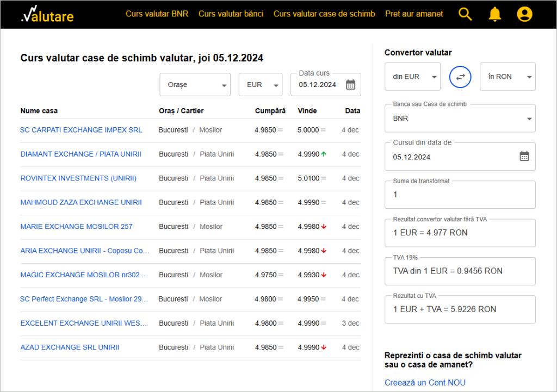This screenshot has width=557, height=392.
Task: Expand the 'din EUR' source currency dropdown
Action: [412, 77]
